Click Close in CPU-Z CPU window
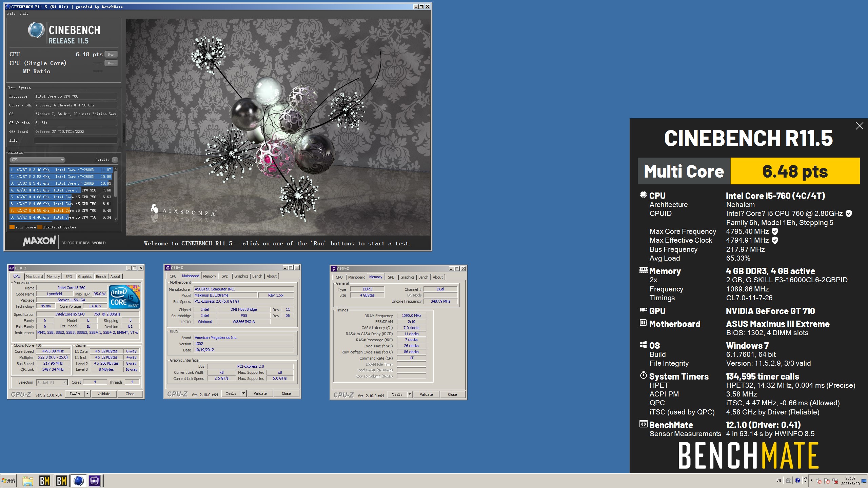This screenshot has width=868, height=488. click(130, 394)
